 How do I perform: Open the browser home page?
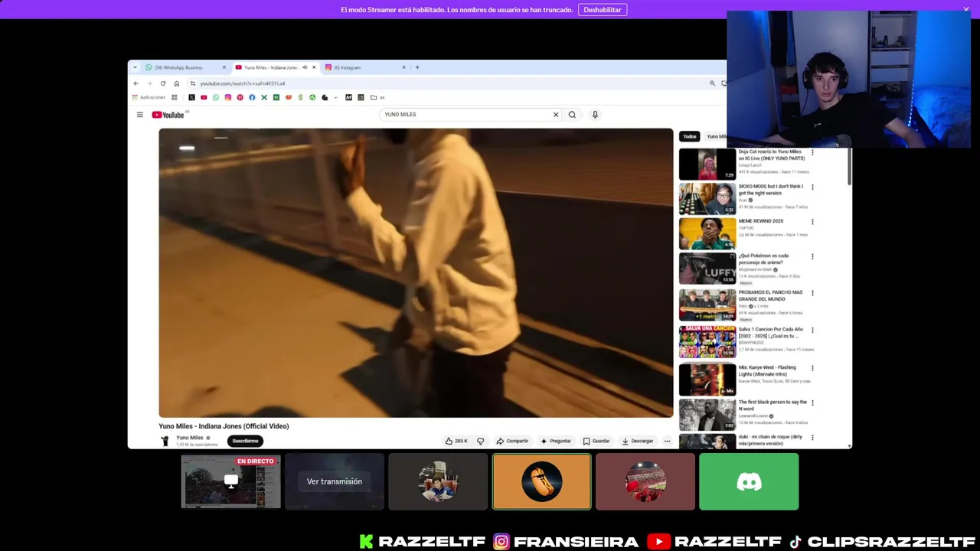(176, 83)
